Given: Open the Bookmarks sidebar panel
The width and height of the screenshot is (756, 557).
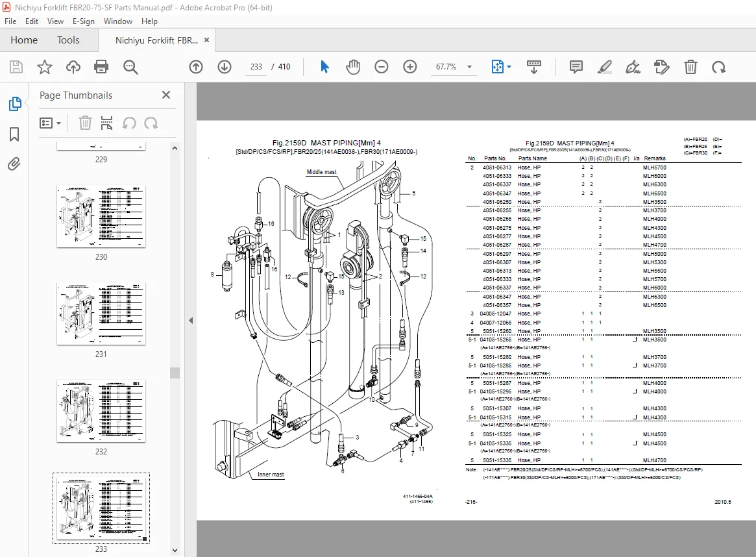Looking at the screenshot, I should click(x=14, y=134).
